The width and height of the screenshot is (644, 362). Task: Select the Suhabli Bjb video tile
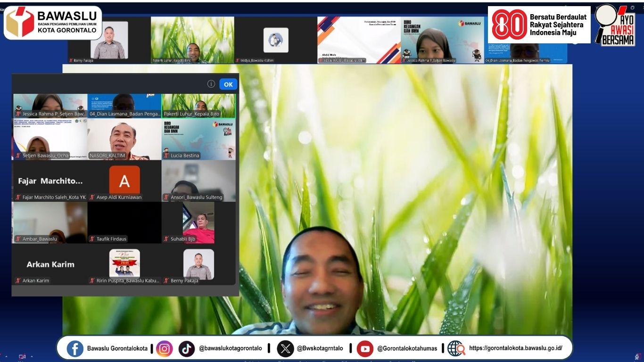(x=198, y=222)
